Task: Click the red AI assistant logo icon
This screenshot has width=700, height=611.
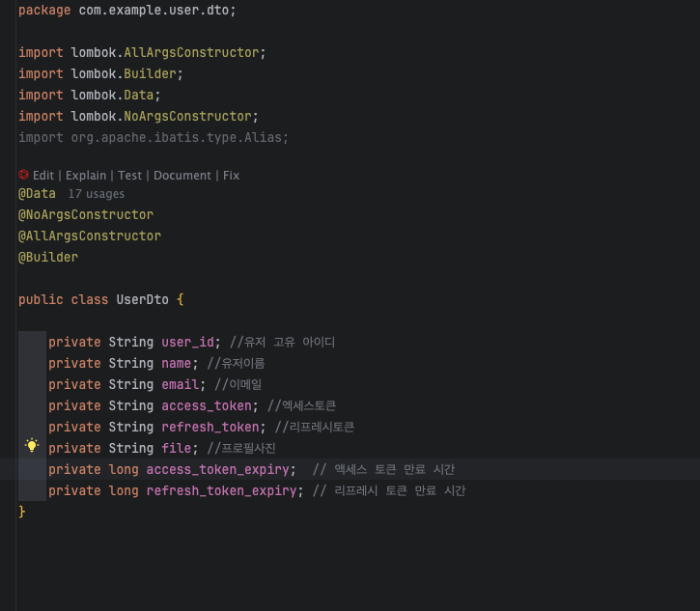Action: 24,175
